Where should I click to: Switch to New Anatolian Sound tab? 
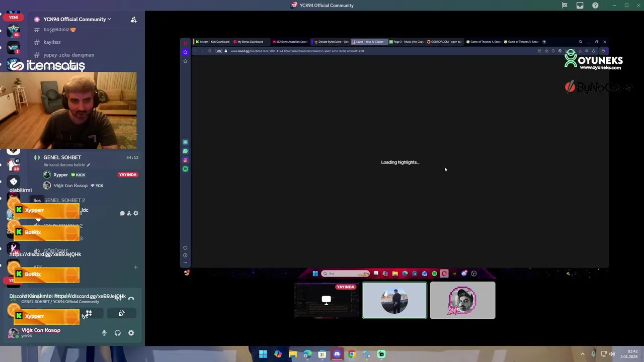click(290, 42)
